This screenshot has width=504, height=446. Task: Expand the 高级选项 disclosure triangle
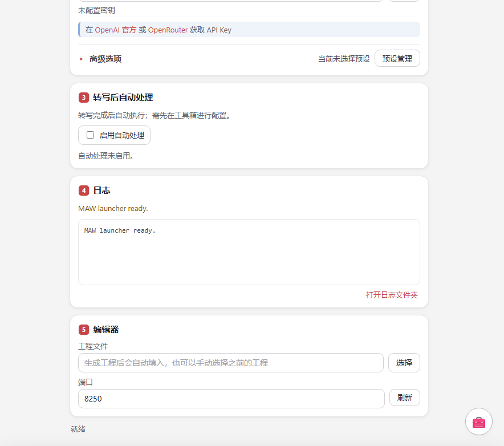click(x=82, y=59)
